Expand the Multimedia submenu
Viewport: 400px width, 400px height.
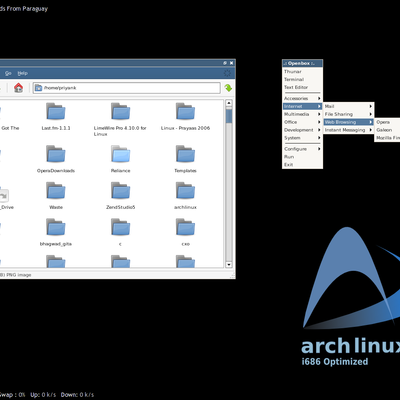(x=302, y=114)
